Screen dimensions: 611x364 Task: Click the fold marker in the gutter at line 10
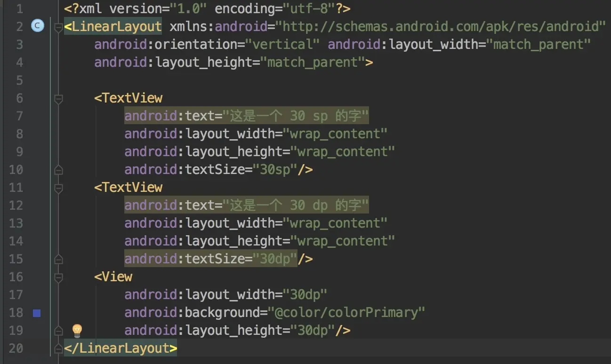(x=58, y=169)
